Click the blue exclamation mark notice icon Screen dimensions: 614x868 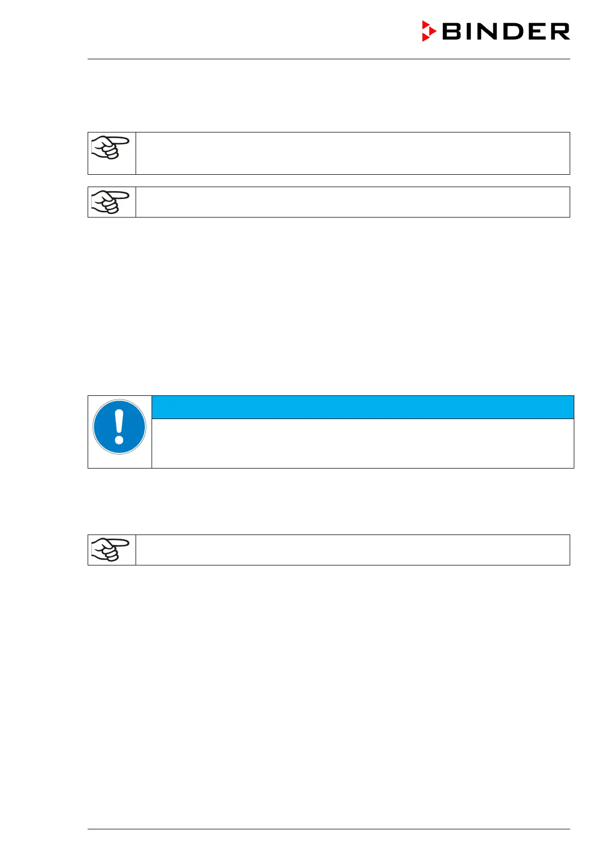(x=120, y=427)
